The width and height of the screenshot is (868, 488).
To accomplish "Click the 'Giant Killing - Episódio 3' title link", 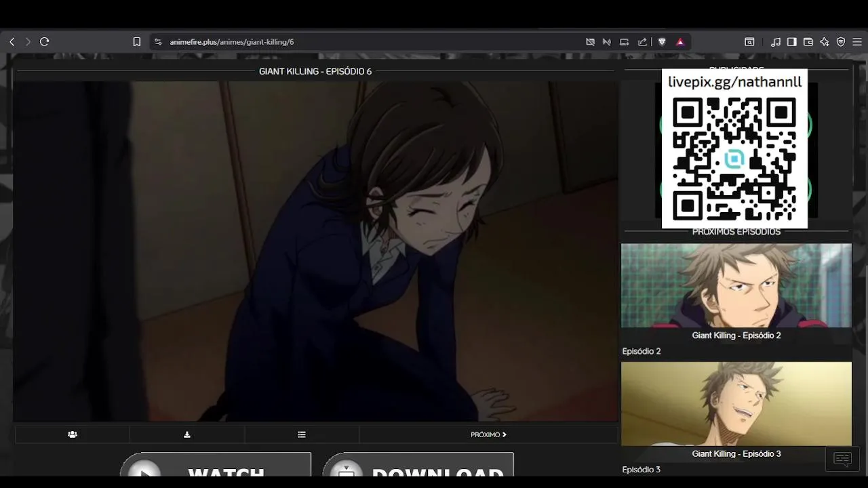I will [736, 454].
